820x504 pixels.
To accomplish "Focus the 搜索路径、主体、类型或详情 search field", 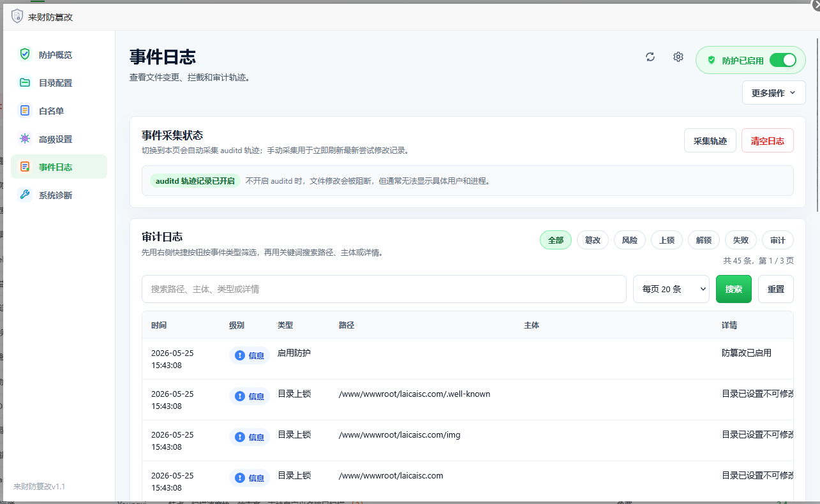I will pos(384,289).
